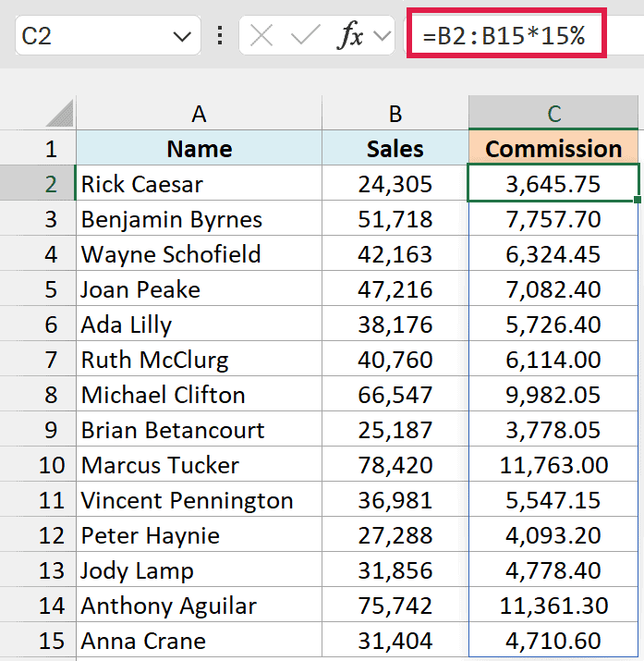The height and width of the screenshot is (661, 644).
Task: Click sales value 24,305
Action: tap(395, 183)
